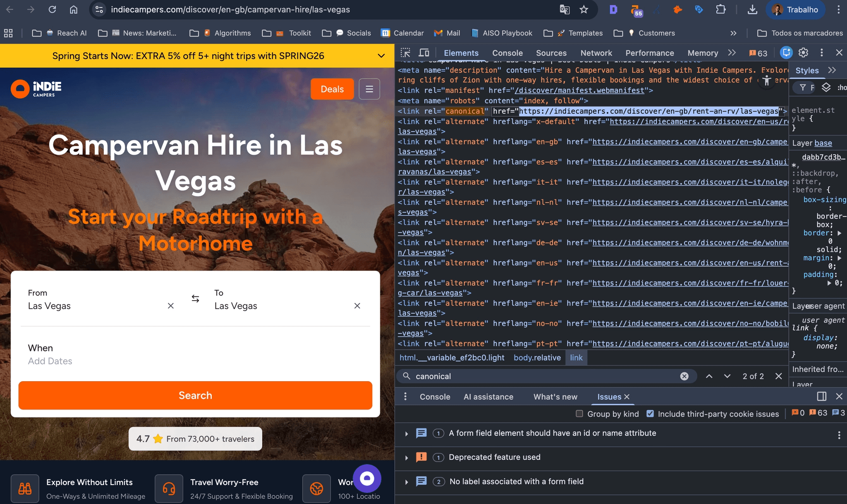This screenshot has height=504, width=847.
Task: Open the Calendar bookmark
Action: click(402, 33)
